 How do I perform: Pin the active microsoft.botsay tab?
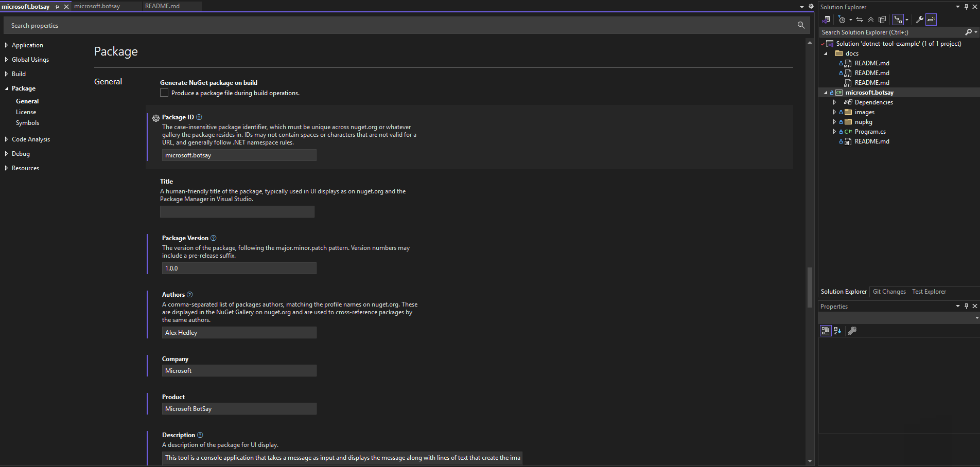point(57,7)
